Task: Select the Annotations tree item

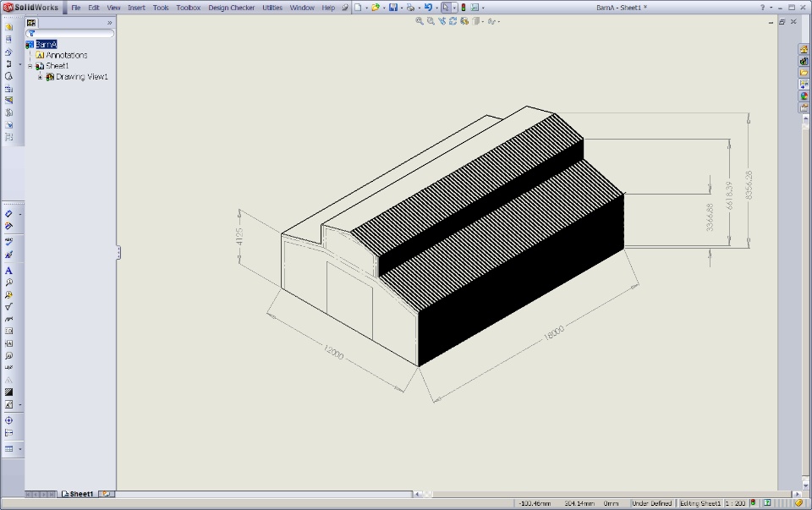Action: (66, 55)
